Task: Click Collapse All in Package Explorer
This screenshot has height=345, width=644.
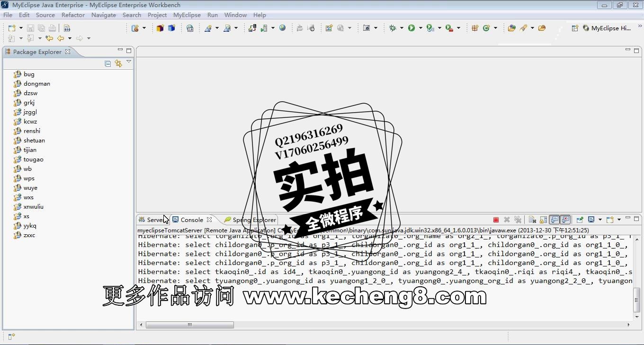Action: (108, 63)
